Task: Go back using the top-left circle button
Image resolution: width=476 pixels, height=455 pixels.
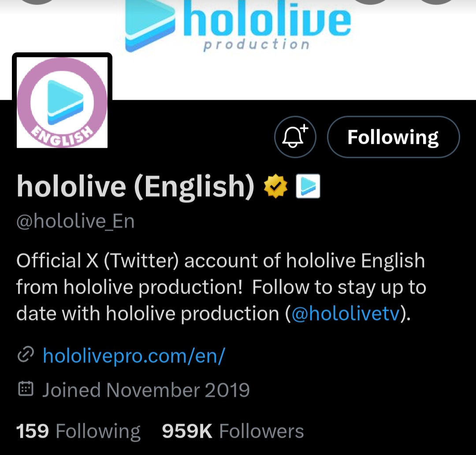Action: point(37,1)
